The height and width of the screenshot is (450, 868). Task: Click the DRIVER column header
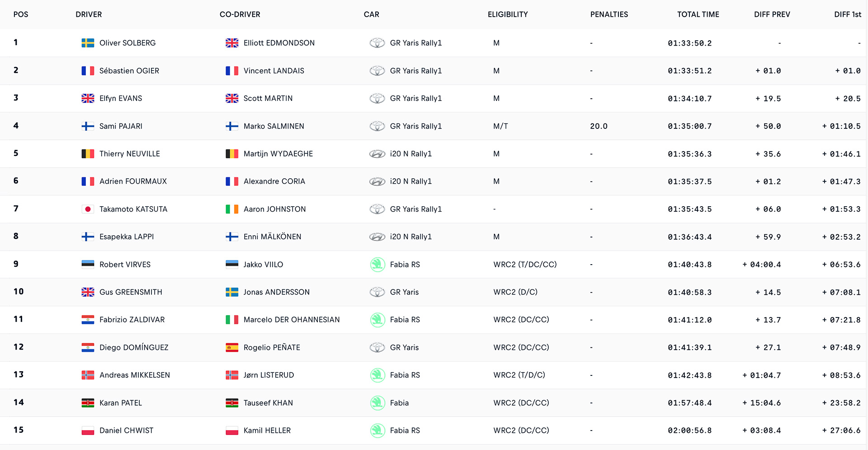click(89, 14)
